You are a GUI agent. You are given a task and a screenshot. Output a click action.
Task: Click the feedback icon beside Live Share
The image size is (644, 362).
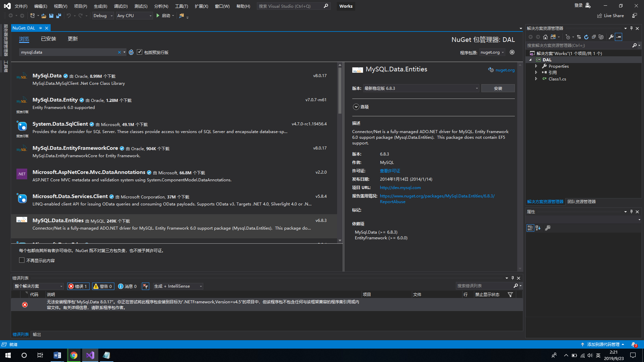click(635, 16)
